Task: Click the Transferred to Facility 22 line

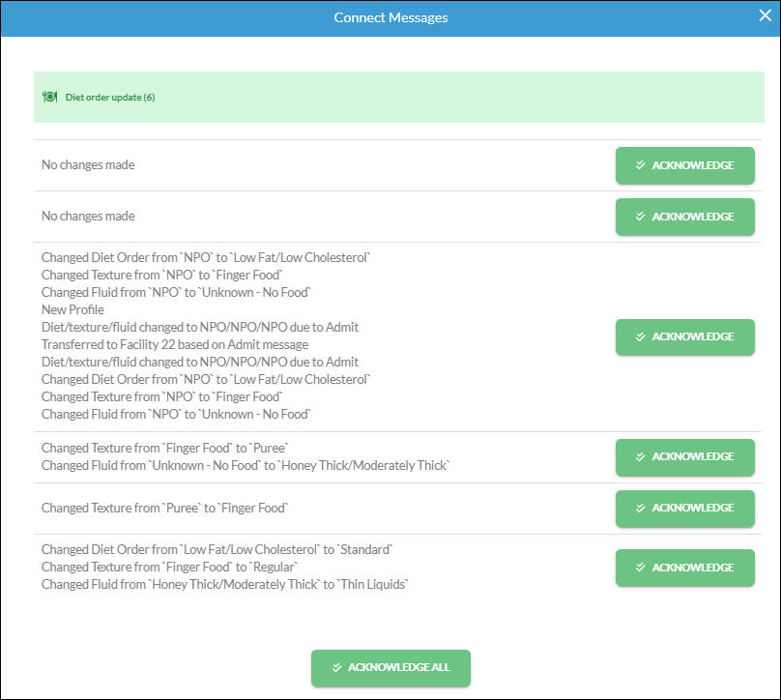Action: tap(175, 344)
